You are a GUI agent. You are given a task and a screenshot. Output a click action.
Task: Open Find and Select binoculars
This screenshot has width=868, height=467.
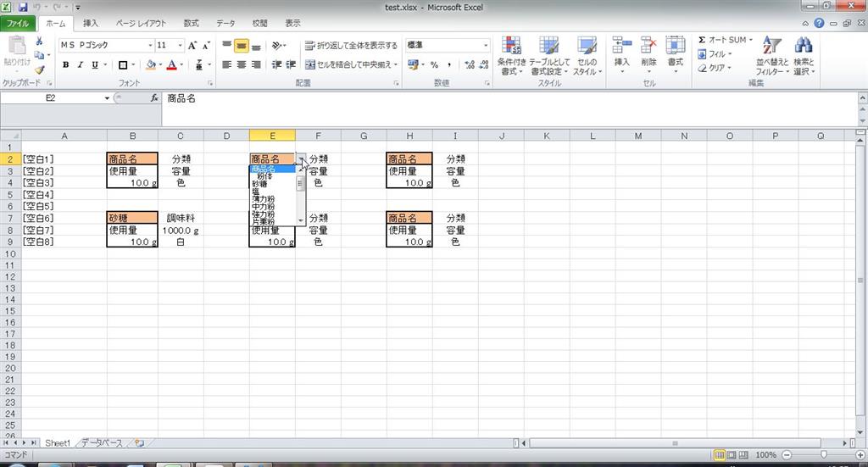(x=804, y=56)
